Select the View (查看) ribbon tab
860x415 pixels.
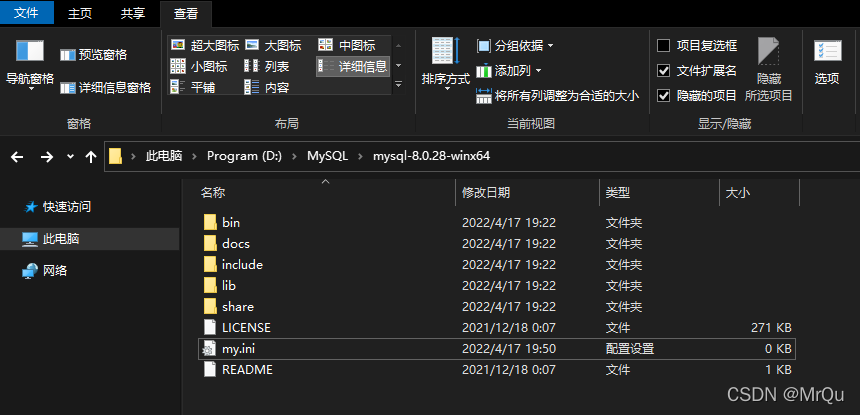(x=185, y=14)
